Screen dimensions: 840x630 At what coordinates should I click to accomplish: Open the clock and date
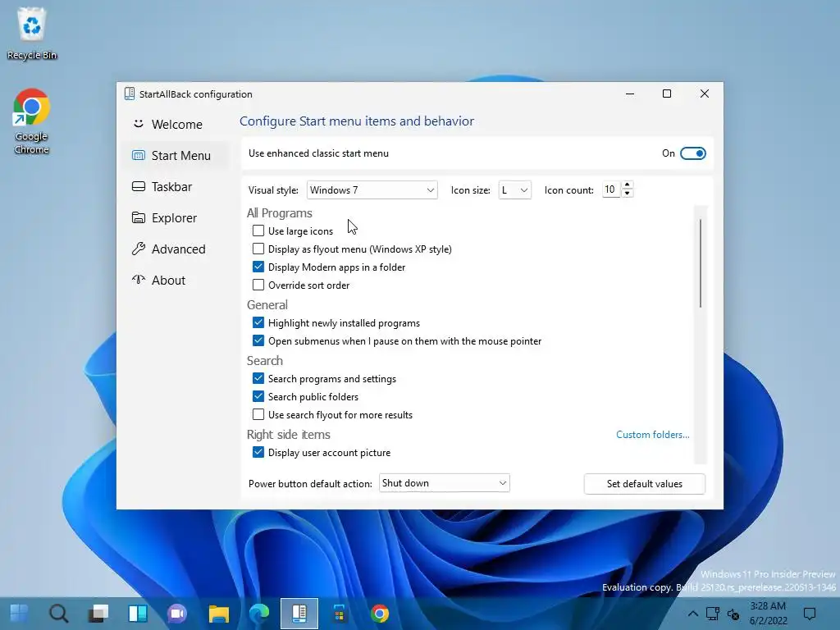(x=768, y=614)
